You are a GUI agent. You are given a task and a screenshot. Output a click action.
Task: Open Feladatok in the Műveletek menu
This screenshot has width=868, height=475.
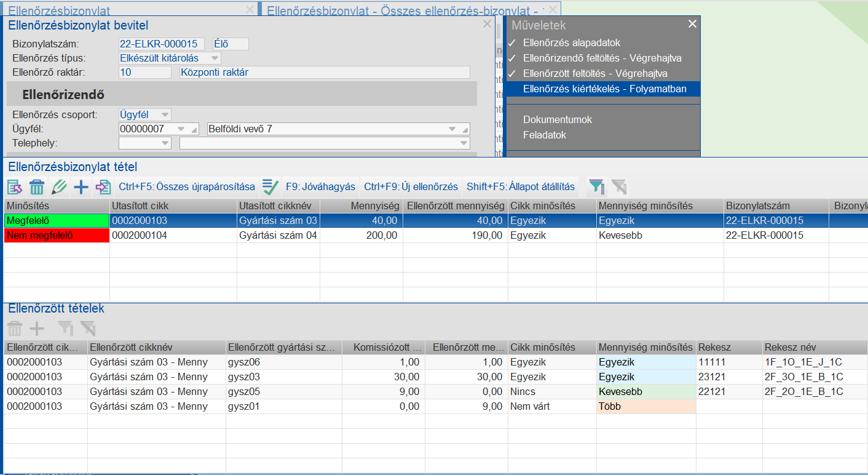545,135
